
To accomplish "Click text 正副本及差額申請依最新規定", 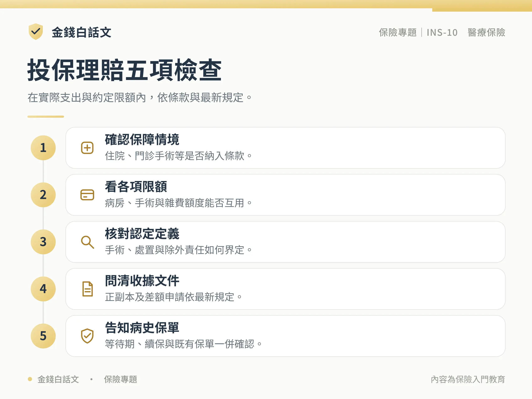I will pyautogui.click(x=173, y=297).
